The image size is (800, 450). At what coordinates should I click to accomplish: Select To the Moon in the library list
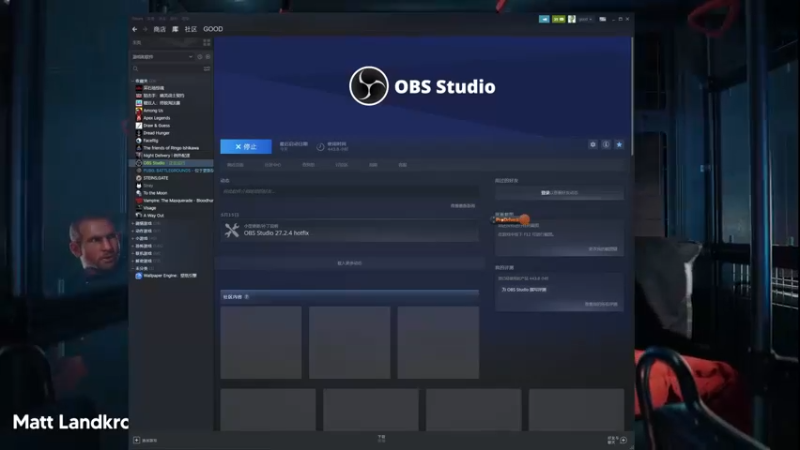point(155,193)
